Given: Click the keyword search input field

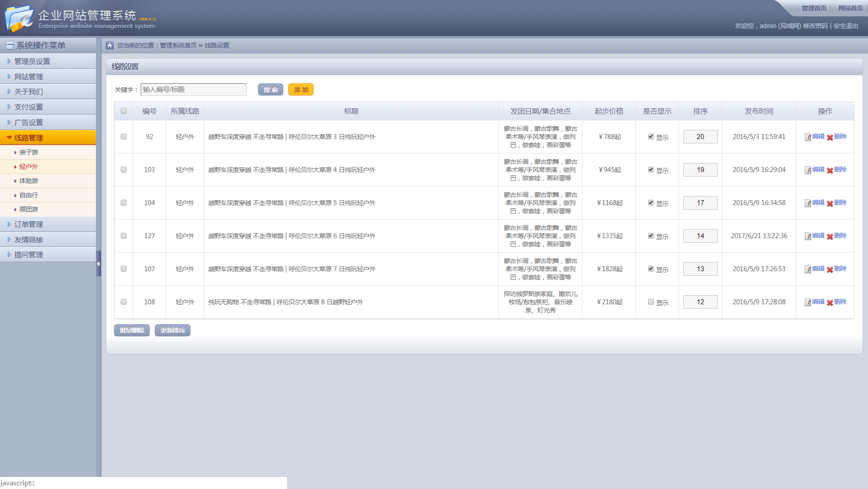Looking at the screenshot, I should pos(194,90).
